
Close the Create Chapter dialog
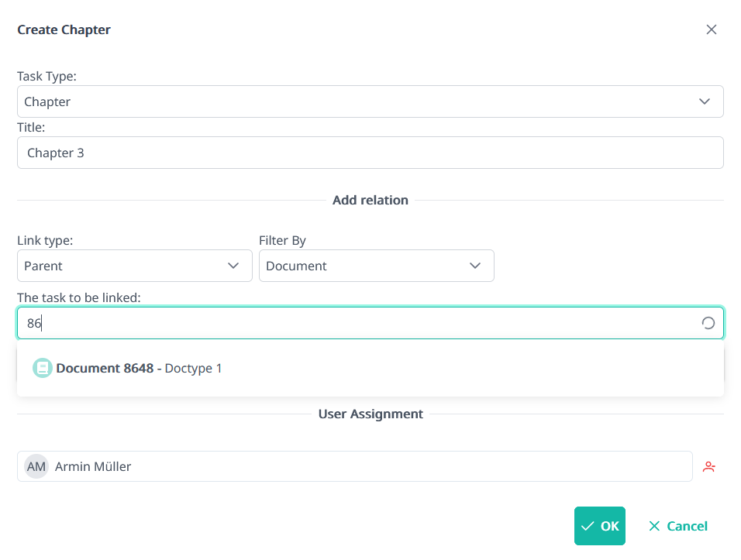(x=711, y=30)
